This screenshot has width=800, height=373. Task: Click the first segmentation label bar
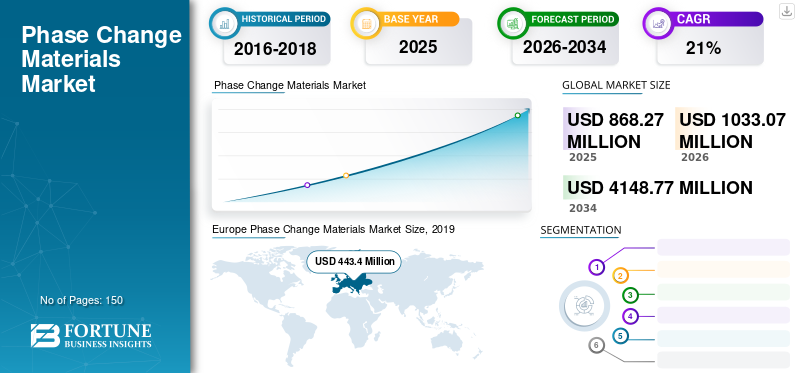(723, 247)
